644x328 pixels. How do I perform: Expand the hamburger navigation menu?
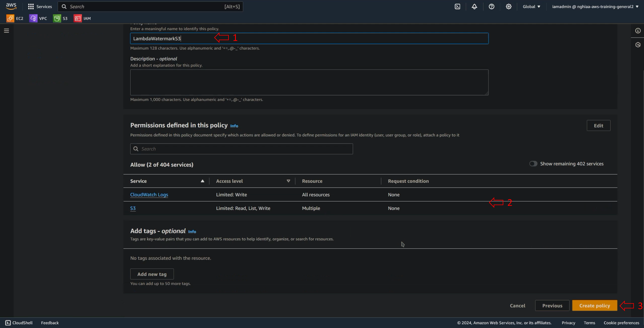click(x=6, y=31)
